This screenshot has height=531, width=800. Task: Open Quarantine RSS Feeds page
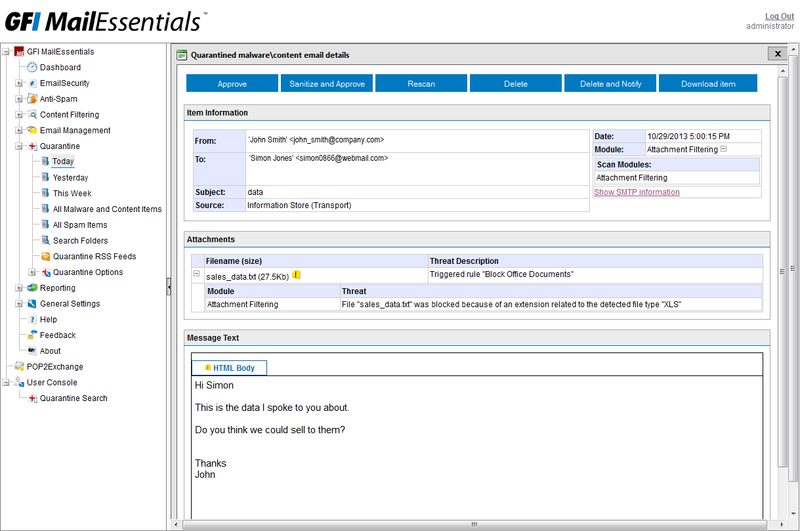(94, 257)
